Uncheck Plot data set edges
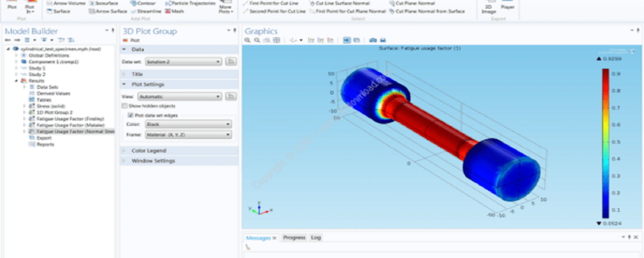The image size is (644, 258). coord(130,115)
